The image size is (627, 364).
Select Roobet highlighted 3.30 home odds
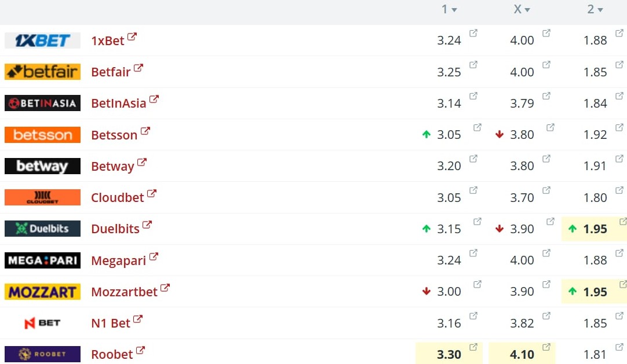click(449, 353)
